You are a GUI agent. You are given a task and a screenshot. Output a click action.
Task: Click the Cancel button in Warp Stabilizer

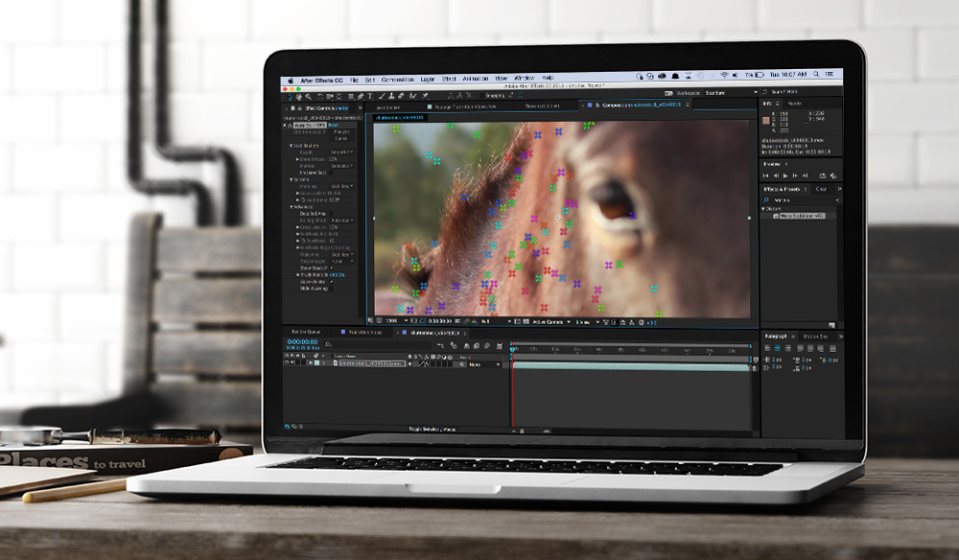[x=340, y=138]
